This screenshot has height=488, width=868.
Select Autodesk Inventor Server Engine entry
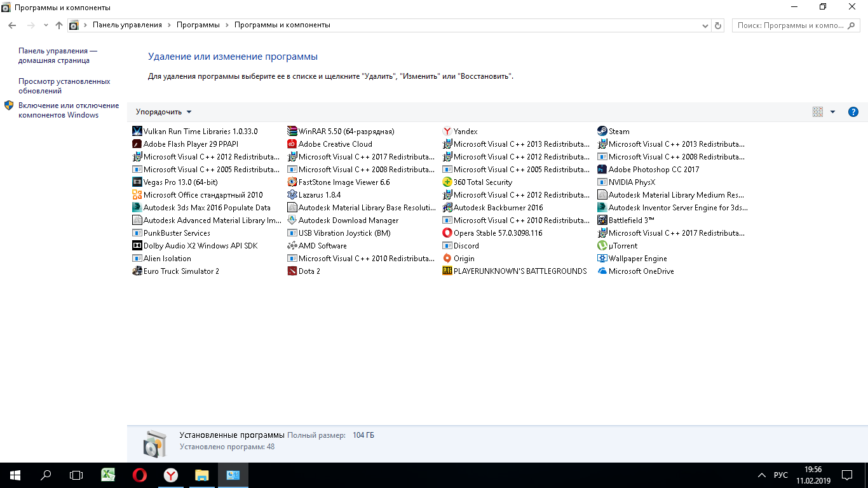click(673, 208)
